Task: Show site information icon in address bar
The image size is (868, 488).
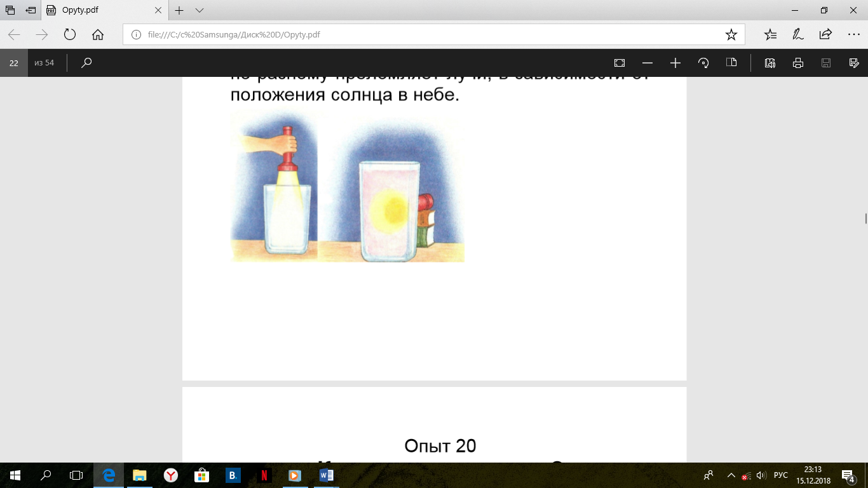Action: (x=135, y=34)
